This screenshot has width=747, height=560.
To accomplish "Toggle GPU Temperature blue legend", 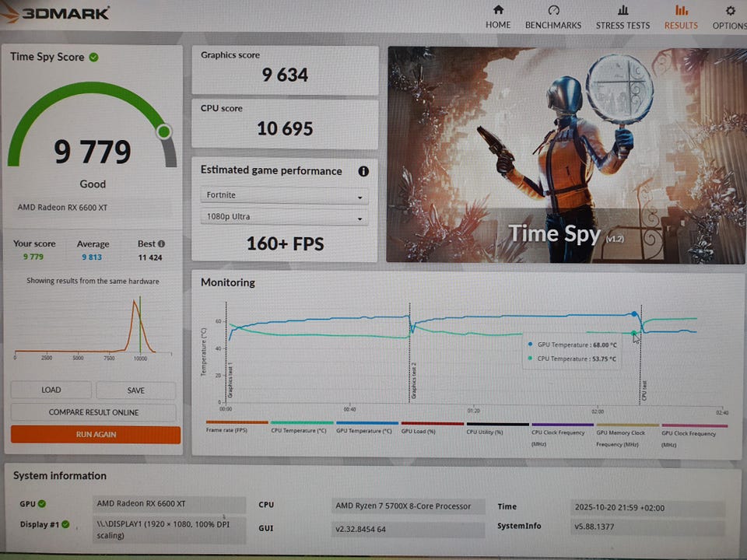I will pyautogui.click(x=366, y=427).
